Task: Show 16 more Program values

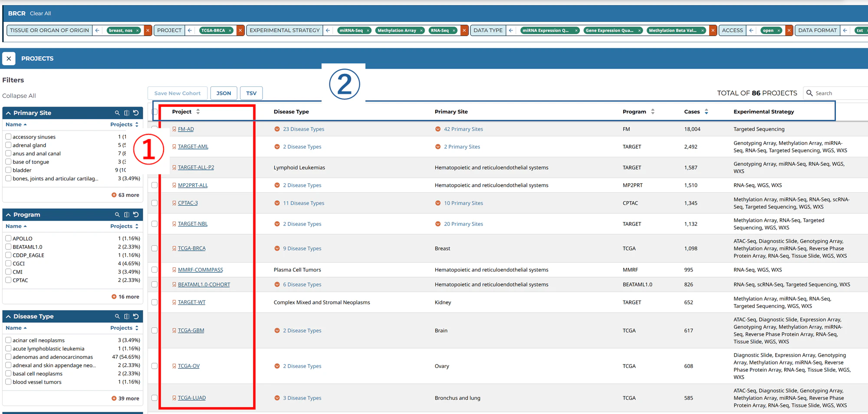Action: [x=125, y=297]
